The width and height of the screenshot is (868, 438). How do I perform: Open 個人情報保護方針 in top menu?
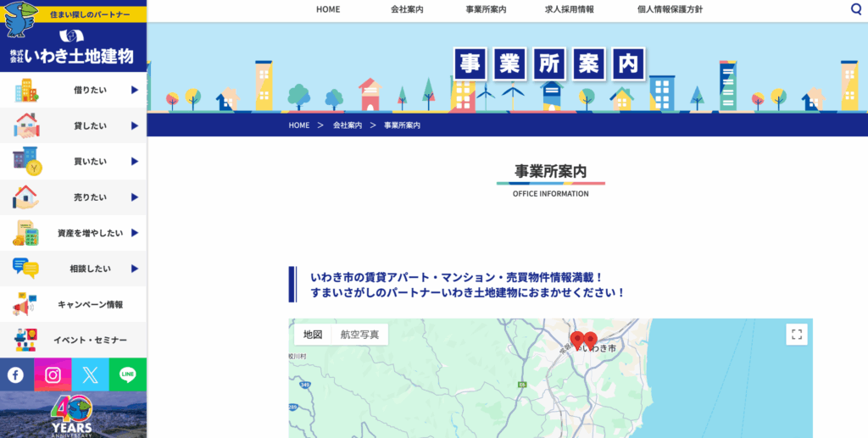point(670,9)
